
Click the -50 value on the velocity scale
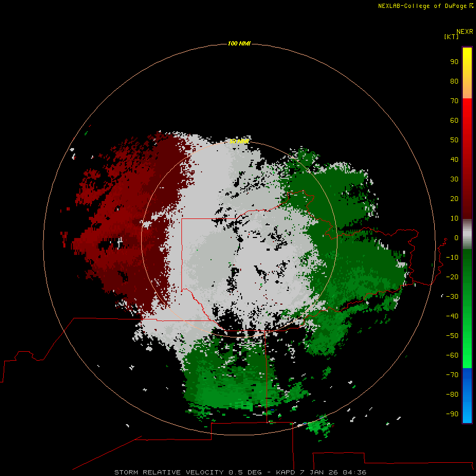[452, 336]
